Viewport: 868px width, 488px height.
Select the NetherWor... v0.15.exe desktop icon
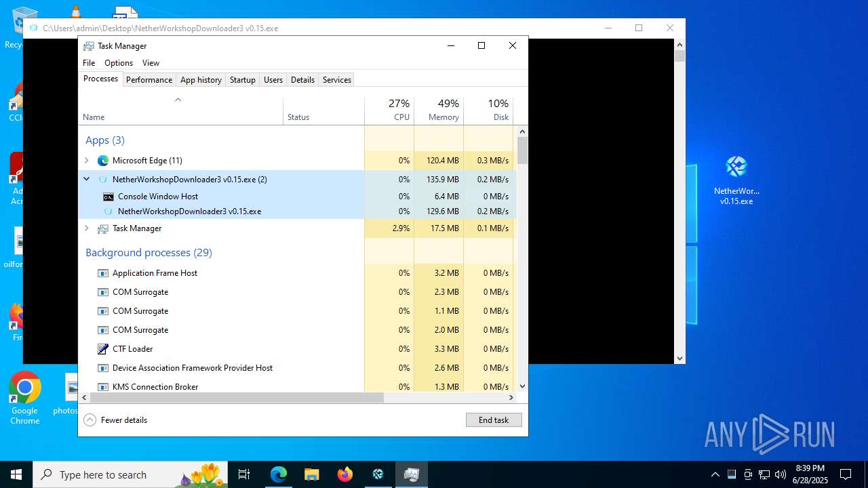[x=736, y=180]
